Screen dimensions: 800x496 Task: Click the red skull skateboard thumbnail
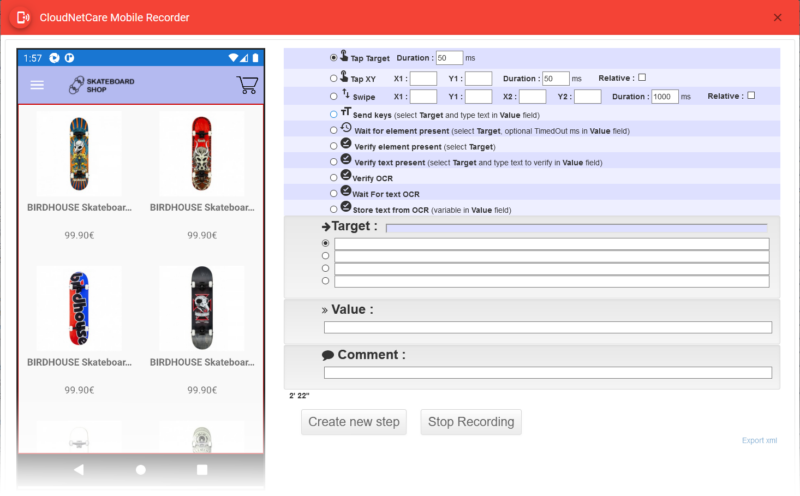[202, 154]
